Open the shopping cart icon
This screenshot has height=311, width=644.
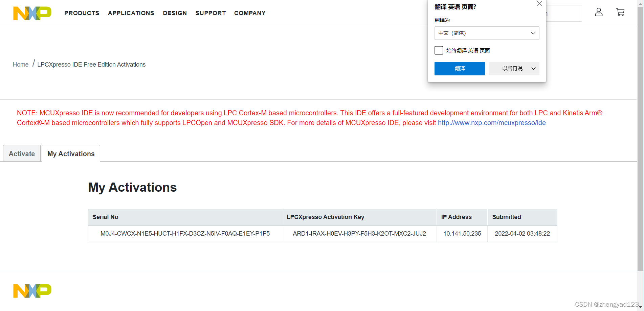(x=620, y=13)
